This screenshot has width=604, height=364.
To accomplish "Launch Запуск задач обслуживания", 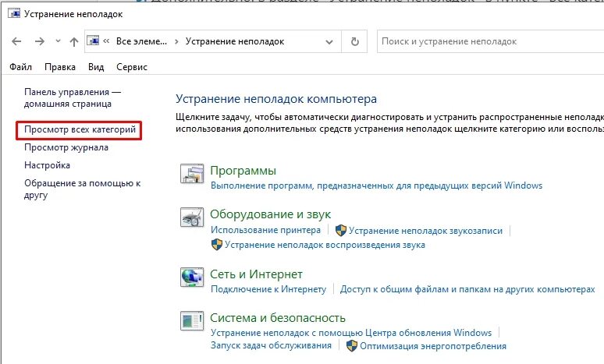I will (271, 345).
